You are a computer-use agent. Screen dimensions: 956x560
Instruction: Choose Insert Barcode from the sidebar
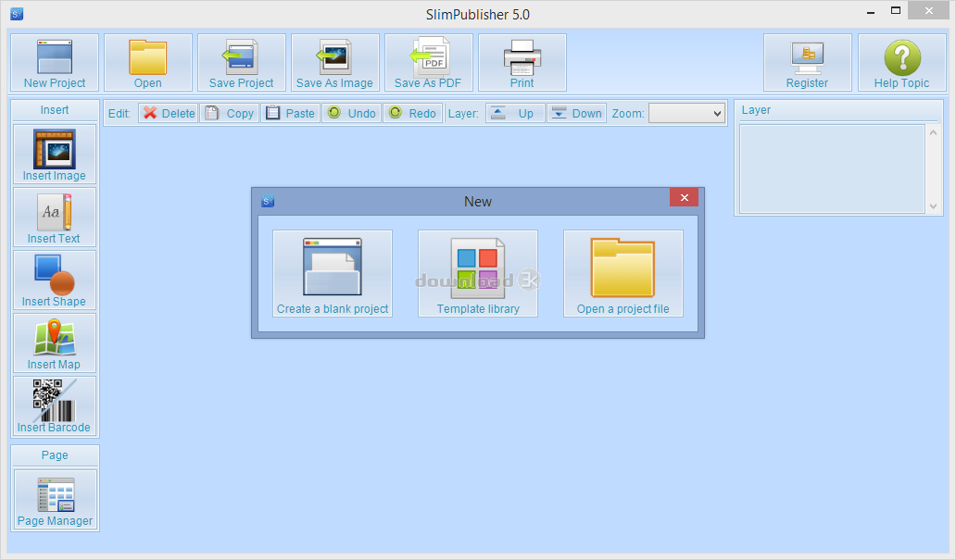pos(55,405)
